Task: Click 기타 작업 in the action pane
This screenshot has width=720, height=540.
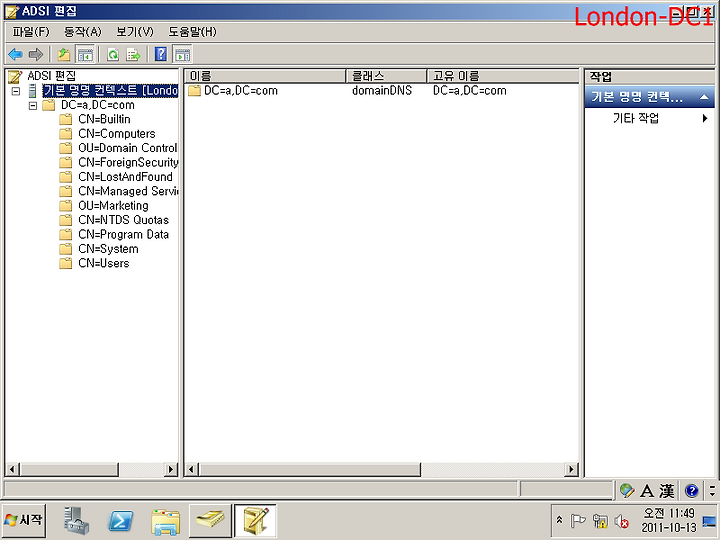Action: coord(636,118)
